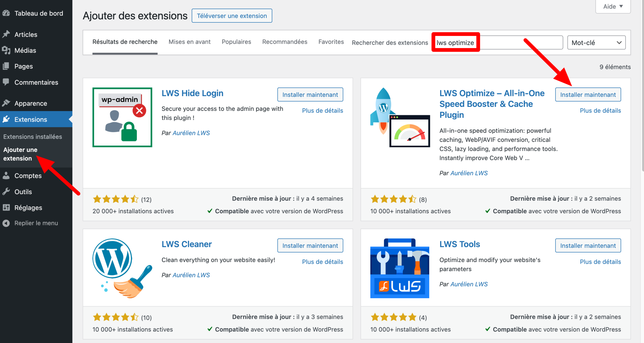
Task: Click the Pages icon in sidebar
Action: 6,66
